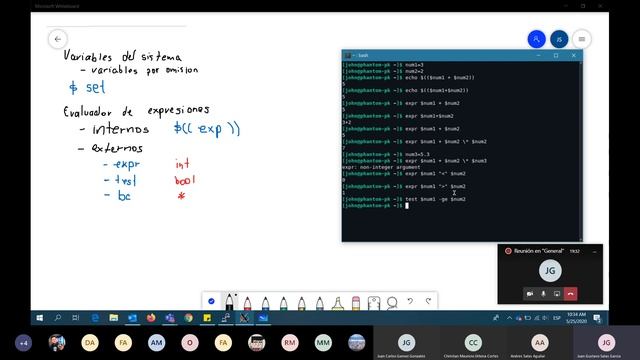Select participant avatar O
The width and height of the screenshot is (640, 360).
pyautogui.click(x=190, y=343)
